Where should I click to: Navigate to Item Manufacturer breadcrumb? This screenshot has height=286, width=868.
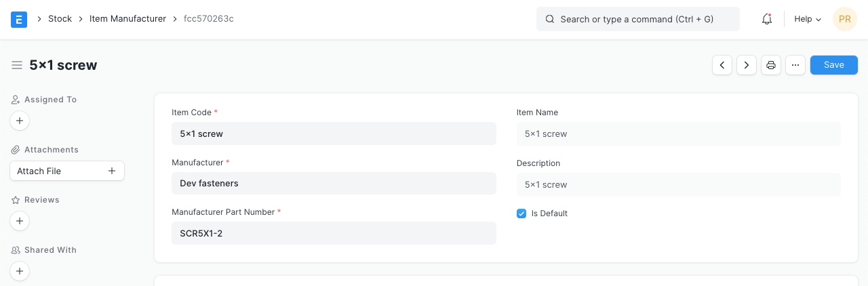point(127,19)
